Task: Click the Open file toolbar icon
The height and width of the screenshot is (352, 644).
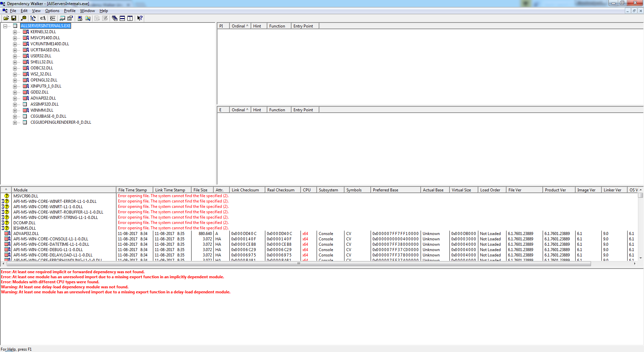Action: pyautogui.click(x=6, y=18)
